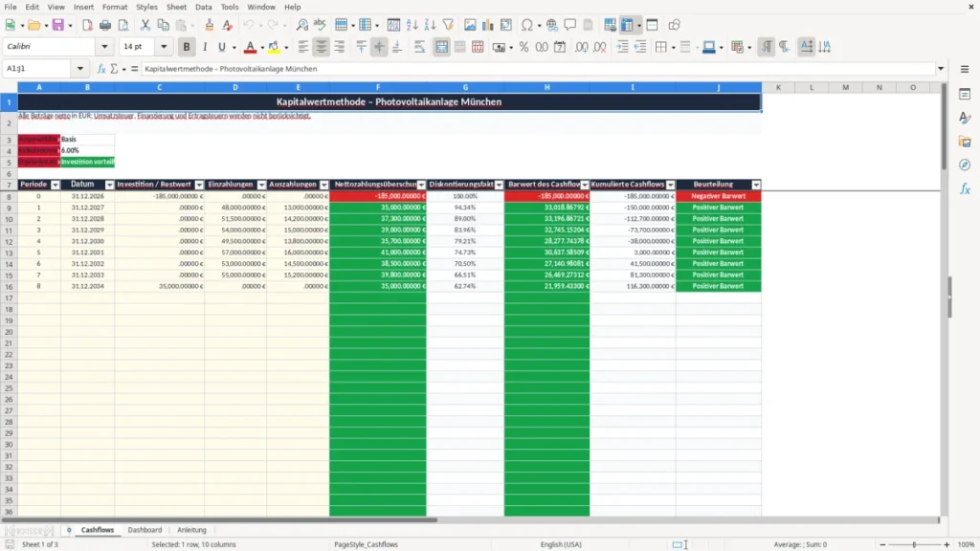Image resolution: width=980 pixels, height=551 pixels.
Task: Expand the formula bar arrow
Action: (x=941, y=69)
